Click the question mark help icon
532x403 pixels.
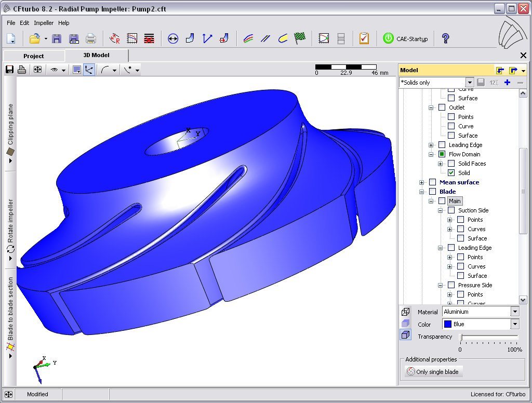point(445,38)
